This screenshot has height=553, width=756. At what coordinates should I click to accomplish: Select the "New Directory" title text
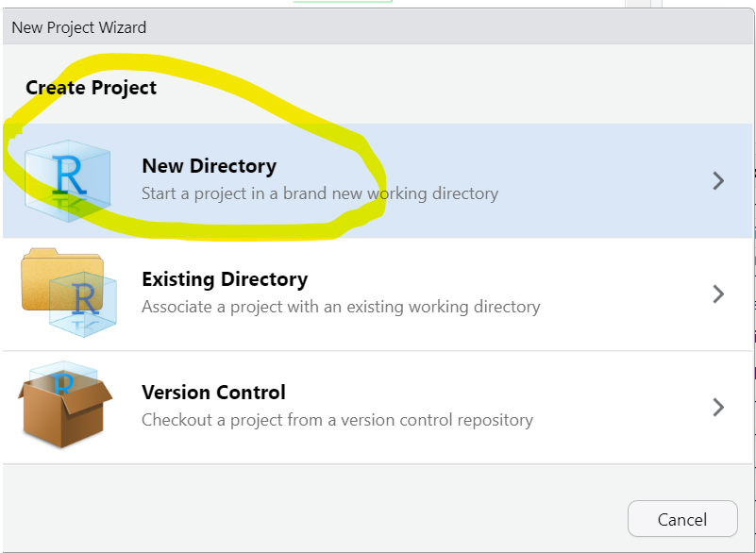[209, 166]
